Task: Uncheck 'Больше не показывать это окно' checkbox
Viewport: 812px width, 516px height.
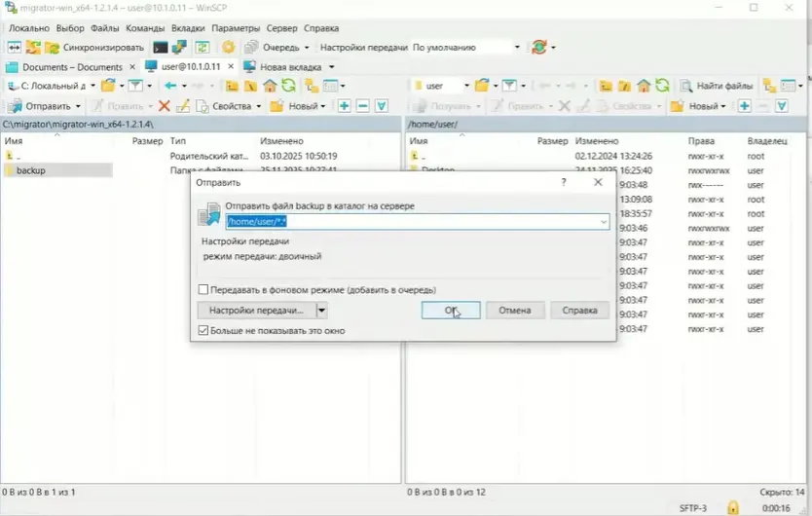Action: (203, 330)
